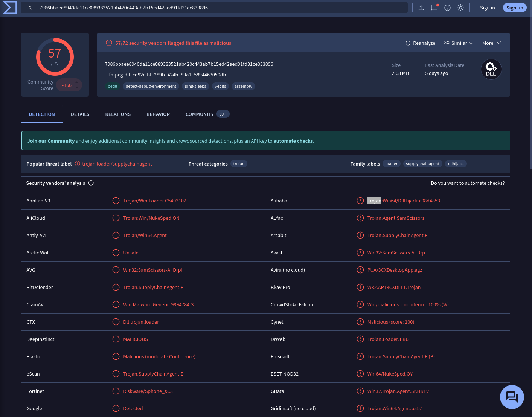
Task: Click the detect-debug-environment tag
Action: (151, 86)
